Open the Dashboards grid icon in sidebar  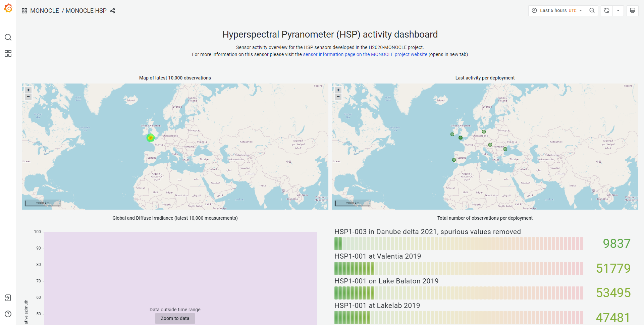coord(8,53)
